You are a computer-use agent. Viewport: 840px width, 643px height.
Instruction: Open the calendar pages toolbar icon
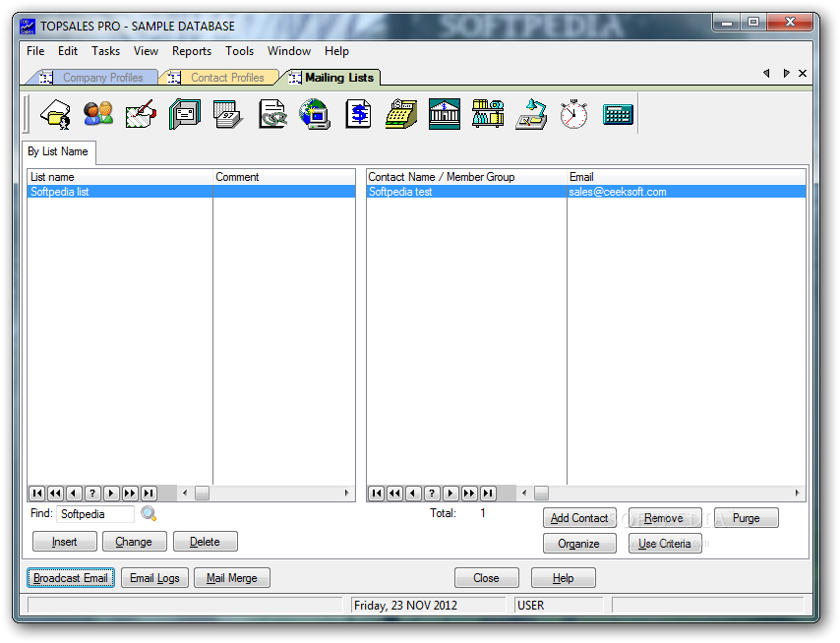[228, 114]
